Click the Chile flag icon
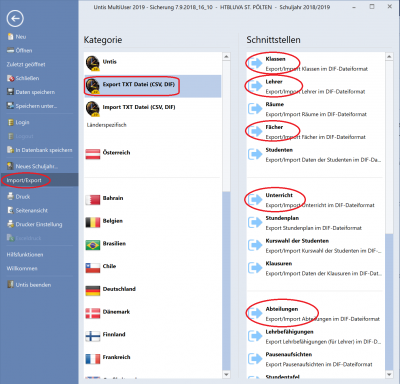The image size is (400, 384). pyautogui.click(x=93, y=268)
